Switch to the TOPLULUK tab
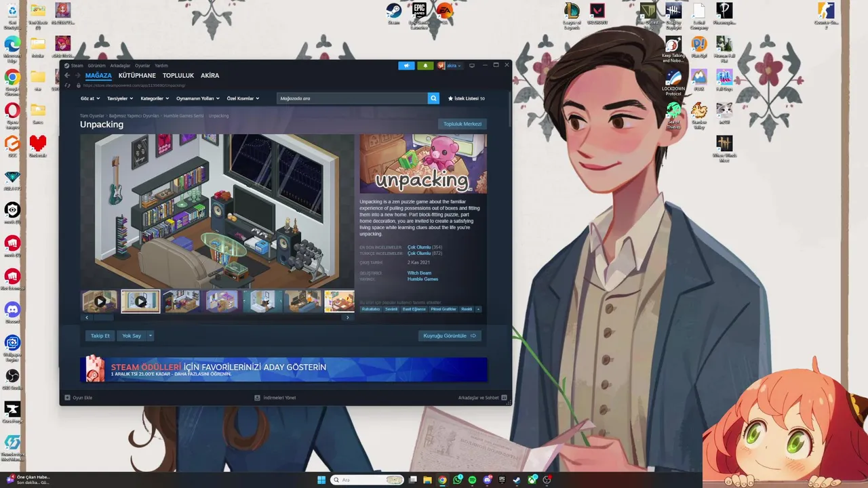Image resolution: width=868 pixels, height=488 pixels. pos(178,76)
